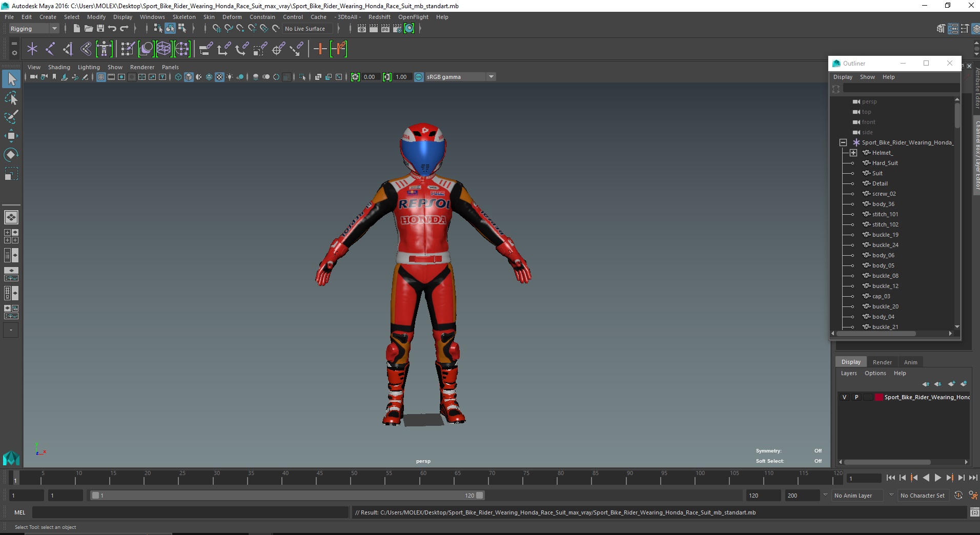Toggle the film gate icon

[111, 77]
